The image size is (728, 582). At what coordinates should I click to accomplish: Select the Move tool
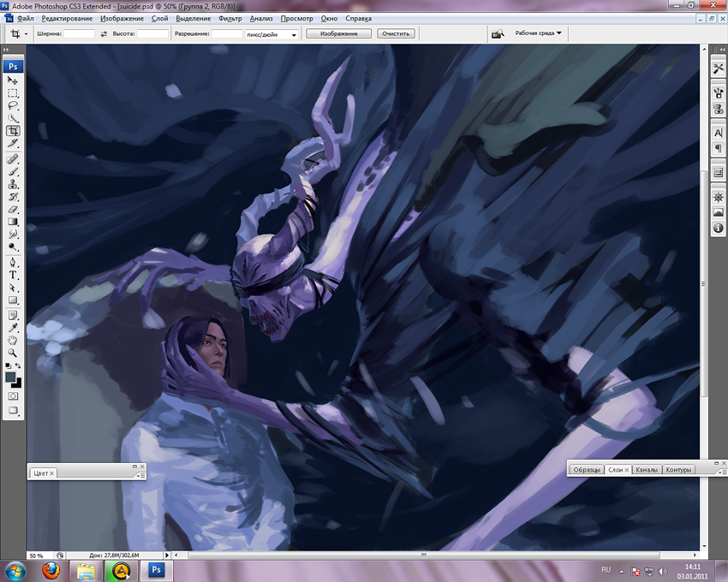(13, 80)
